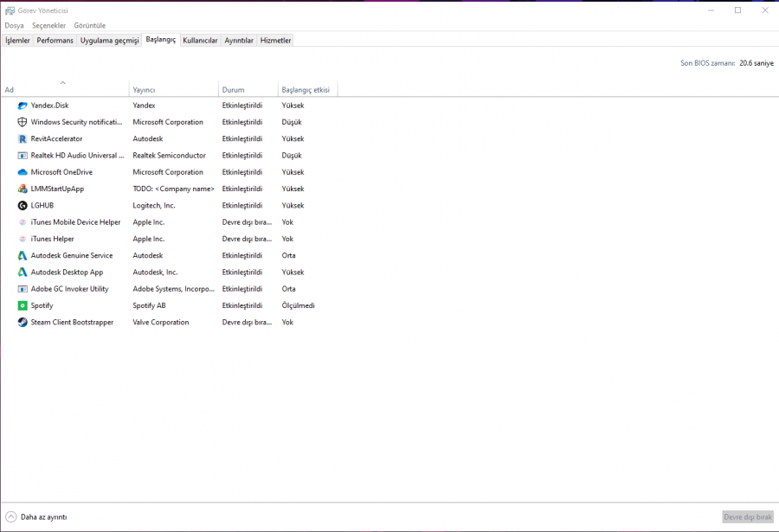Select the Spotify entry name

[42, 305]
